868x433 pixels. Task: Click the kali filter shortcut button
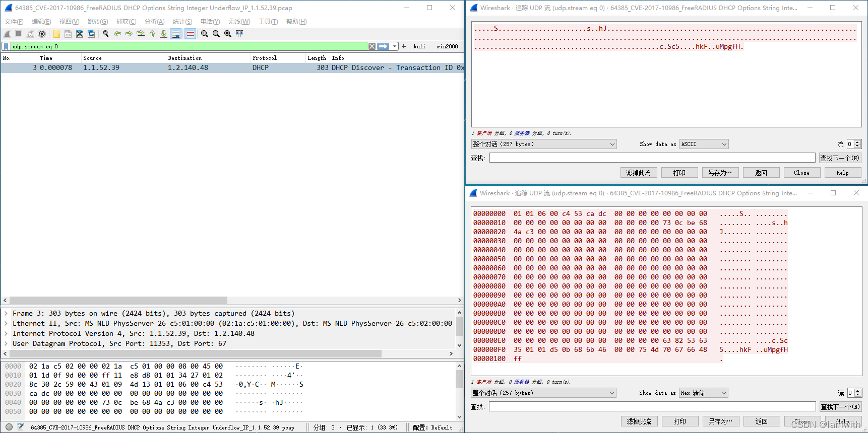click(x=419, y=46)
